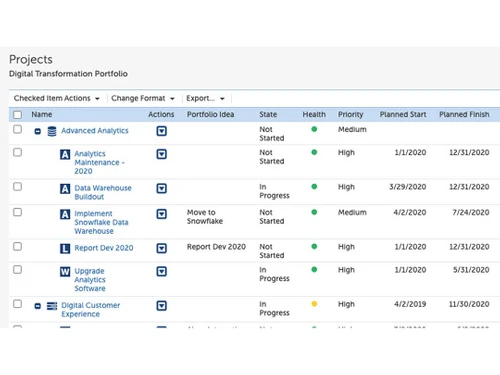The width and height of the screenshot is (500, 375).
Task: Click the planned start date 4/2/2019
Action: coord(410,304)
